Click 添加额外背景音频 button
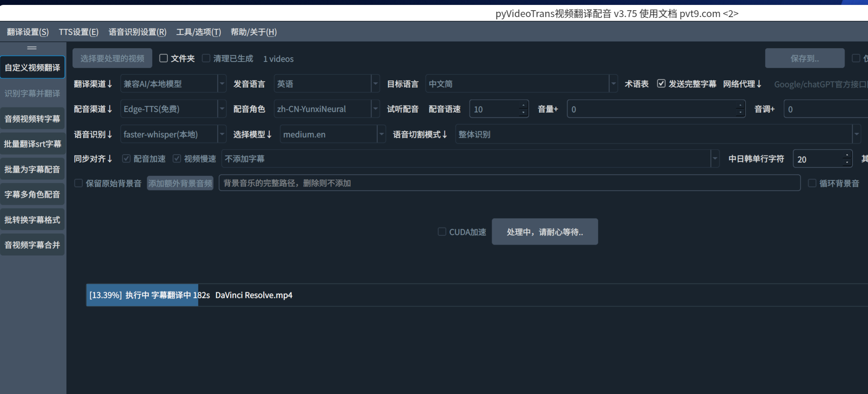This screenshot has width=868, height=394. tap(180, 184)
